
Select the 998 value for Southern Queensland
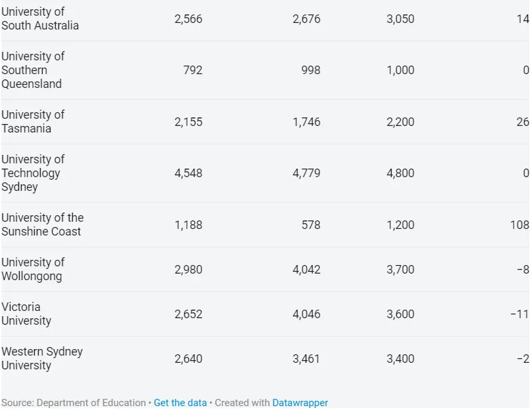tap(311, 70)
